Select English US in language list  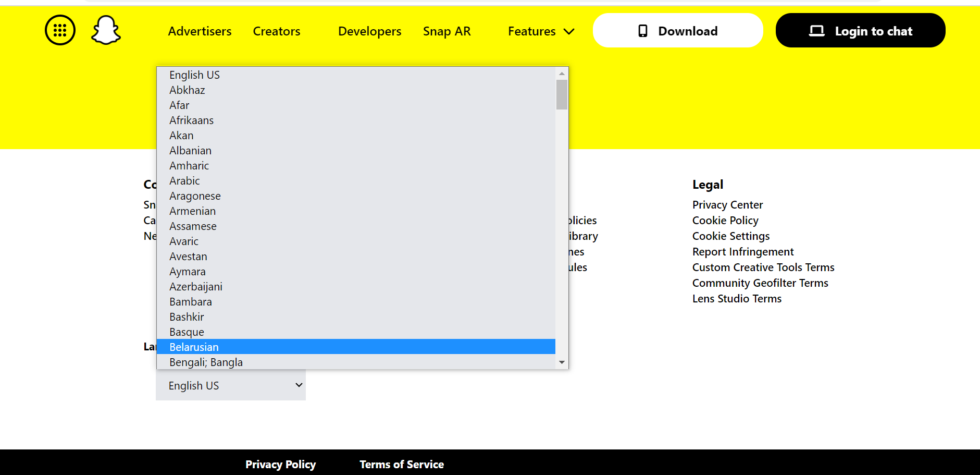click(356, 75)
